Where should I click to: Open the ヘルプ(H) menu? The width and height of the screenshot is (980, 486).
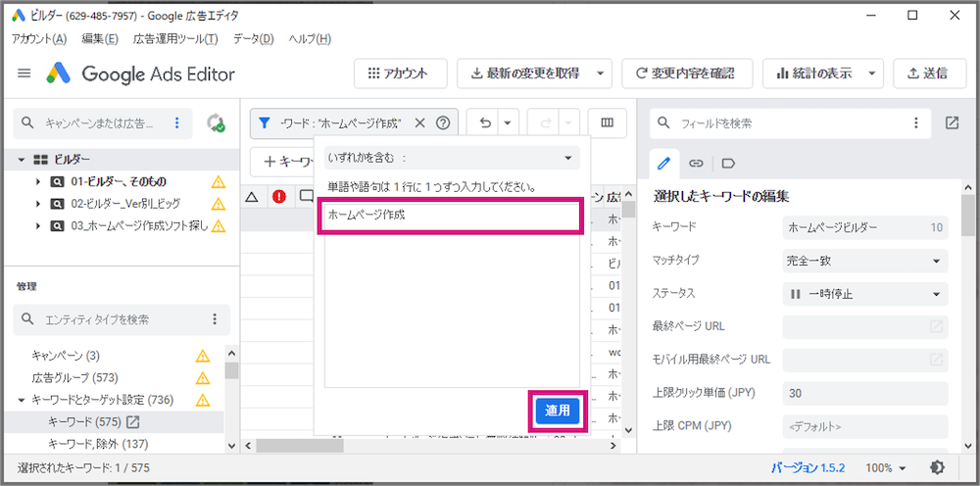coord(310,39)
